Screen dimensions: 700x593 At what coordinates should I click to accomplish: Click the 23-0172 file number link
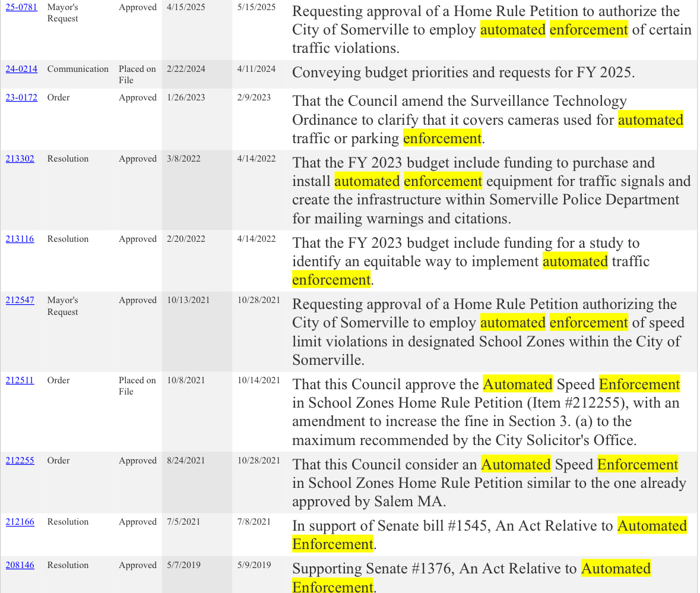pyautogui.click(x=21, y=97)
